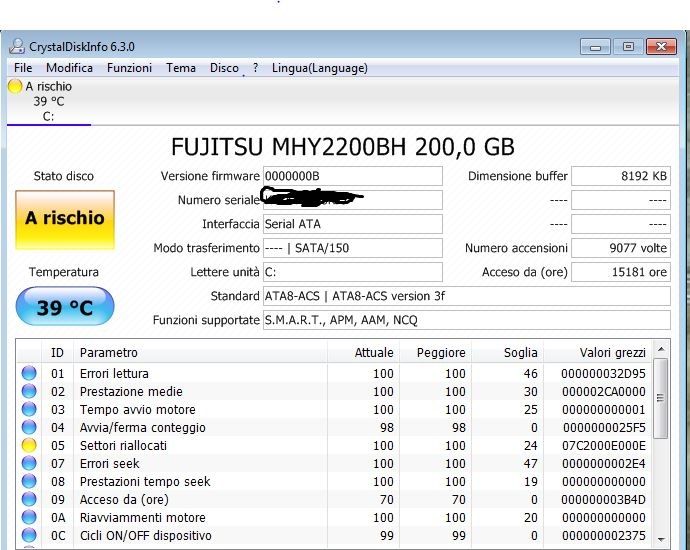The height and width of the screenshot is (550, 690).
Task: Click the Modo trasferimento field SATA/150
Action: pos(352,248)
